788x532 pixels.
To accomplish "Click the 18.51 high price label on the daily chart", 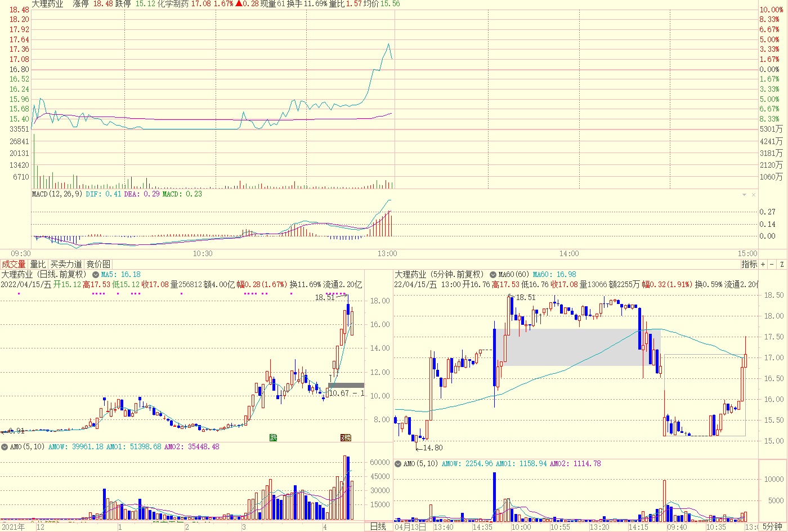I will 325,297.
